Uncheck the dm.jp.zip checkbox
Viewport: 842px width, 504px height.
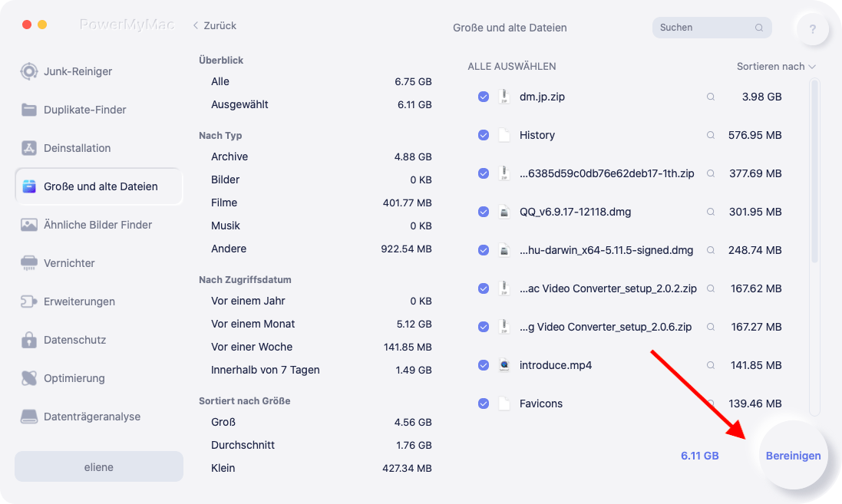point(484,97)
